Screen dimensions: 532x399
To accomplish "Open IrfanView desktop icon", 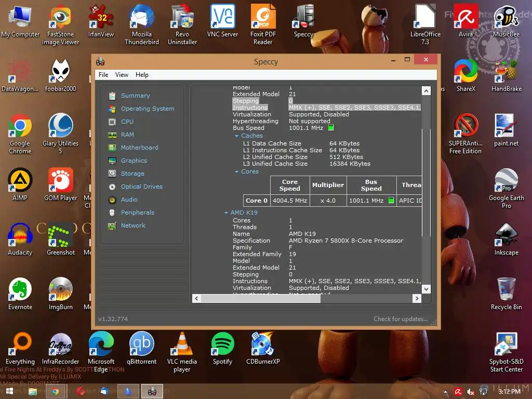I will tap(101, 21).
